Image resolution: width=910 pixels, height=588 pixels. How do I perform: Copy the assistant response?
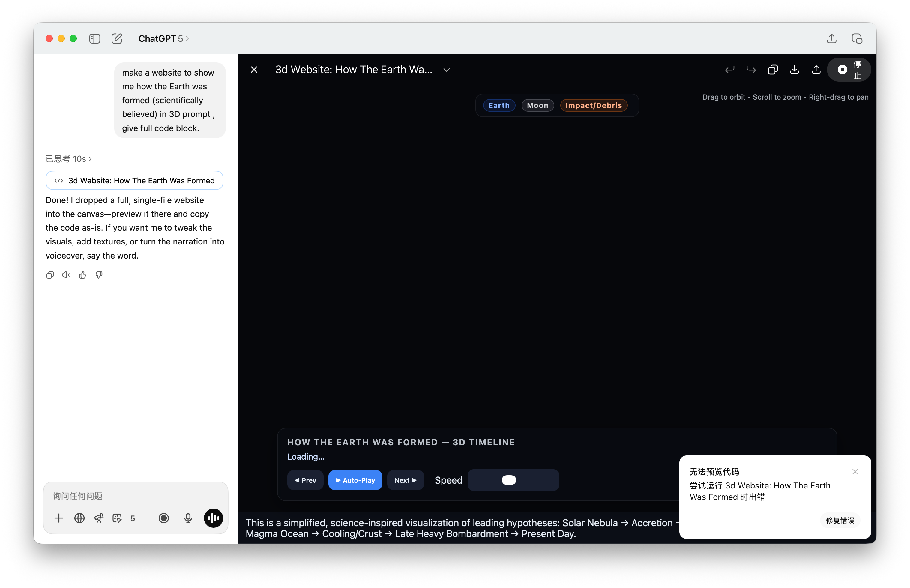(50, 275)
